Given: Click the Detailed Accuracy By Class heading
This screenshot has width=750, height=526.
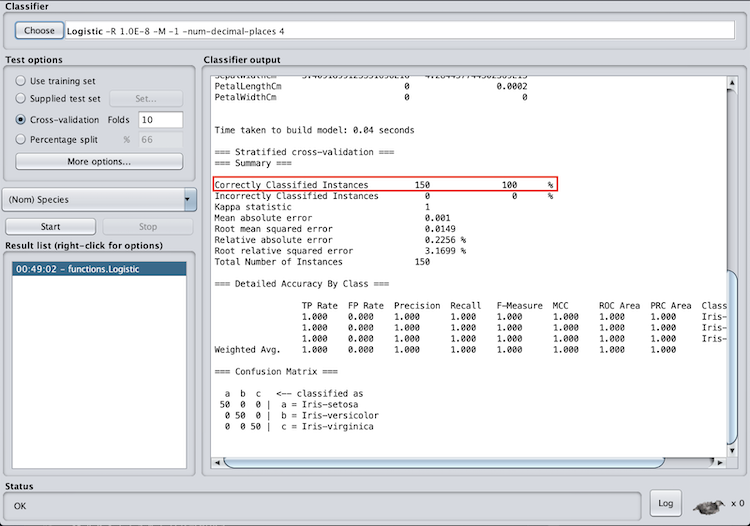Looking at the screenshot, I should (x=302, y=284).
